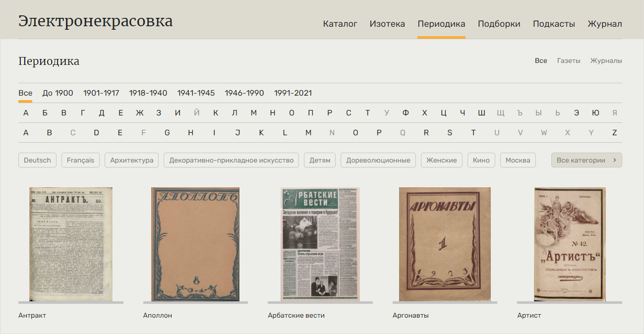Switch to the Подкасты section
Image resolution: width=644 pixels, height=334 pixels.
pos(554,24)
